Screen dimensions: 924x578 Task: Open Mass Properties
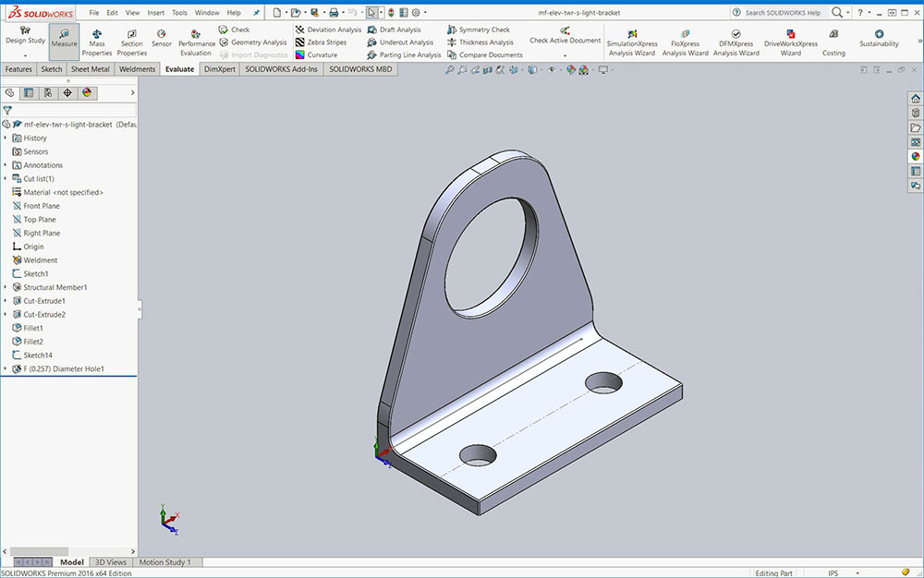(x=97, y=42)
